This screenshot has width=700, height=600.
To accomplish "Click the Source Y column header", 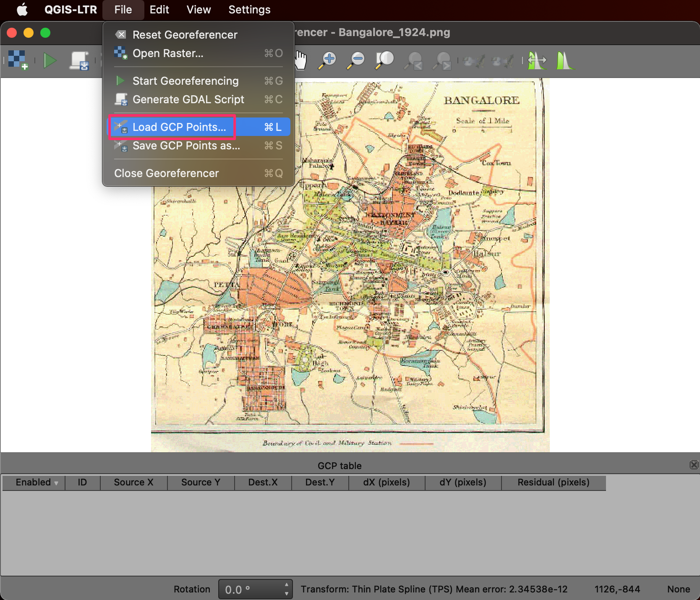I will (x=201, y=483).
